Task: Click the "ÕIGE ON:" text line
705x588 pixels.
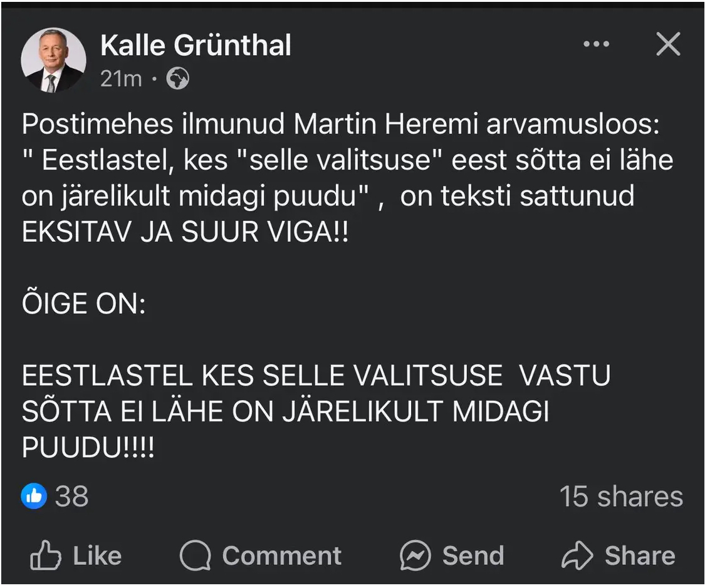Action: tap(84, 304)
